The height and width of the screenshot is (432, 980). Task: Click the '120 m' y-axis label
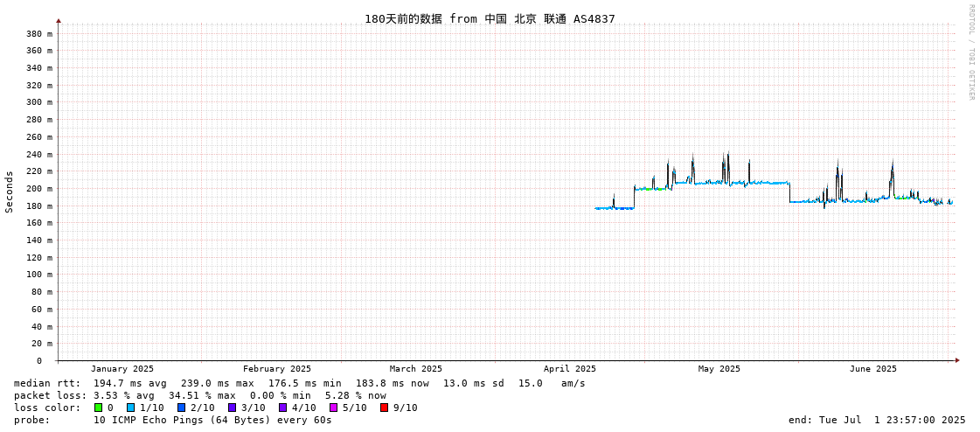[40, 258]
